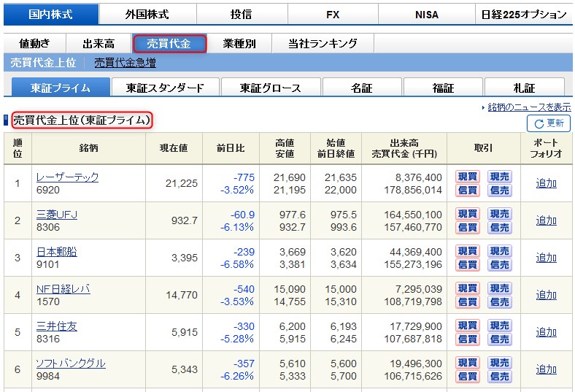
Task: Select the 出来高 ranking tab
Action: point(99,44)
